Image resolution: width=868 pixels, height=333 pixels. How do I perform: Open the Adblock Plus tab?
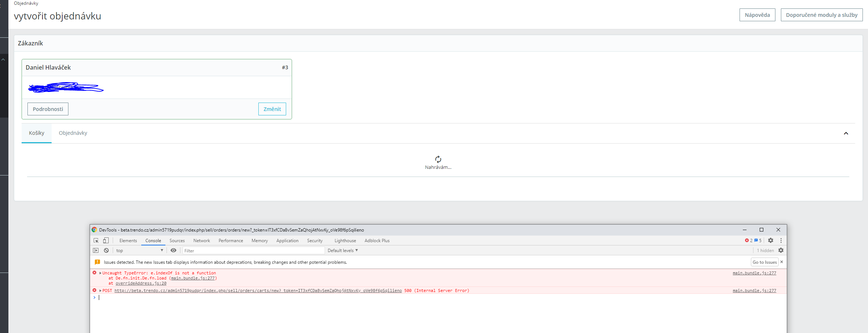[377, 241]
